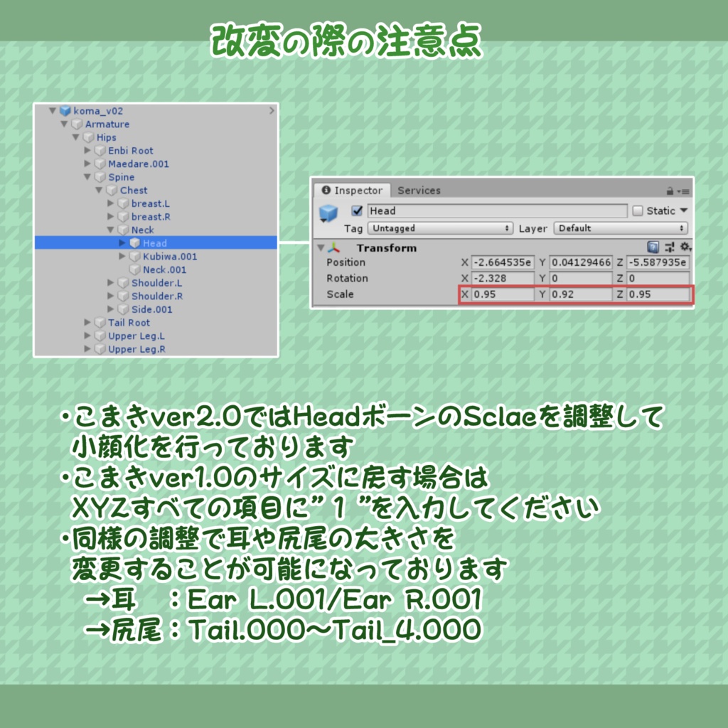Viewport: 728px width, 728px height.
Task: Click the Side.001 object icon
Action: click(x=124, y=309)
